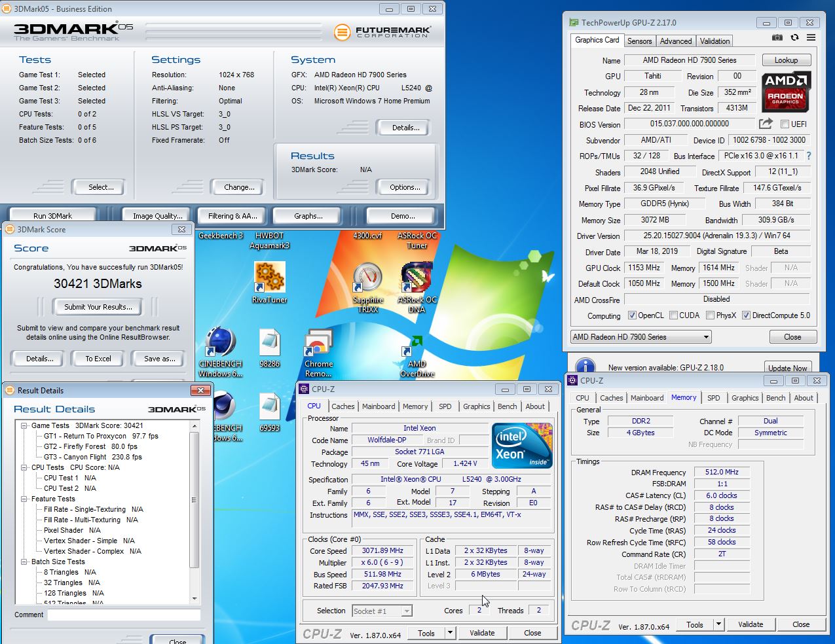Collapse the Feature Tests tree node
The width and height of the screenshot is (835, 644).
point(24,499)
